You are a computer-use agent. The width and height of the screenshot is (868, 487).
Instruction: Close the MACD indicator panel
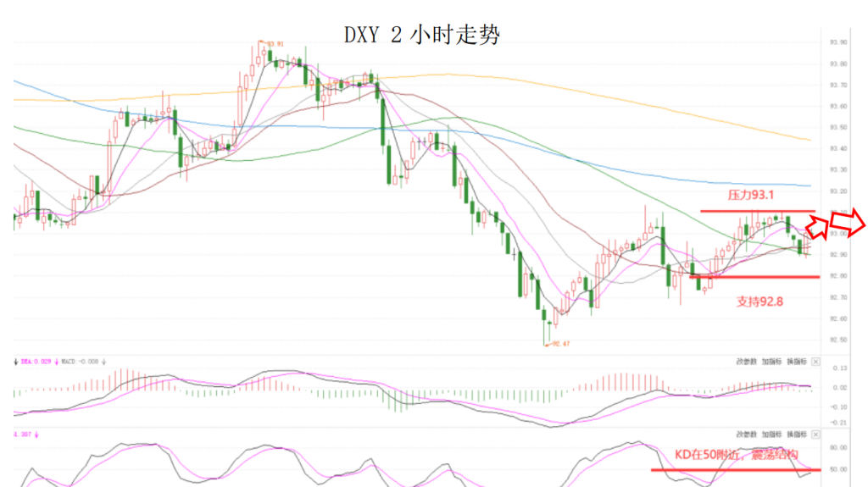815,362
